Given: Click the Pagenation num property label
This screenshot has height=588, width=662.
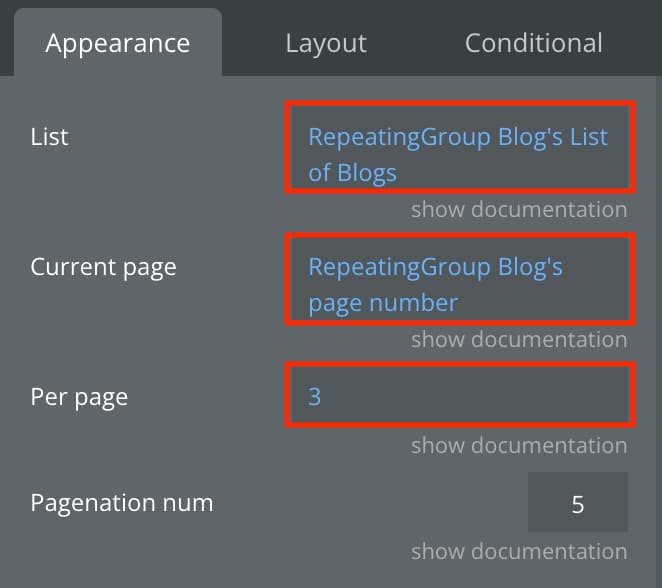Looking at the screenshot, I should click(x=122, y=503).
